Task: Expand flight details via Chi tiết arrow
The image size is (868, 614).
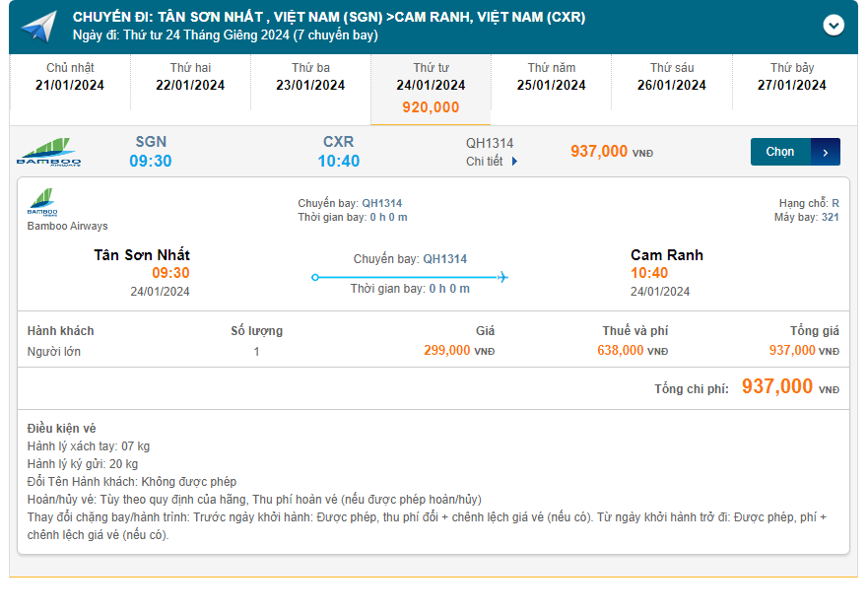Action: tap(514, 162)
